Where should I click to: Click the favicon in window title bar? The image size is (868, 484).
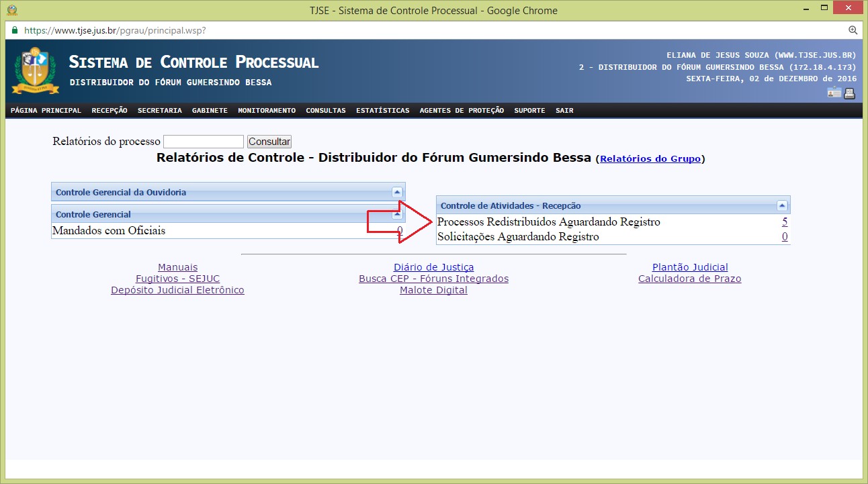tap(12, 10)
